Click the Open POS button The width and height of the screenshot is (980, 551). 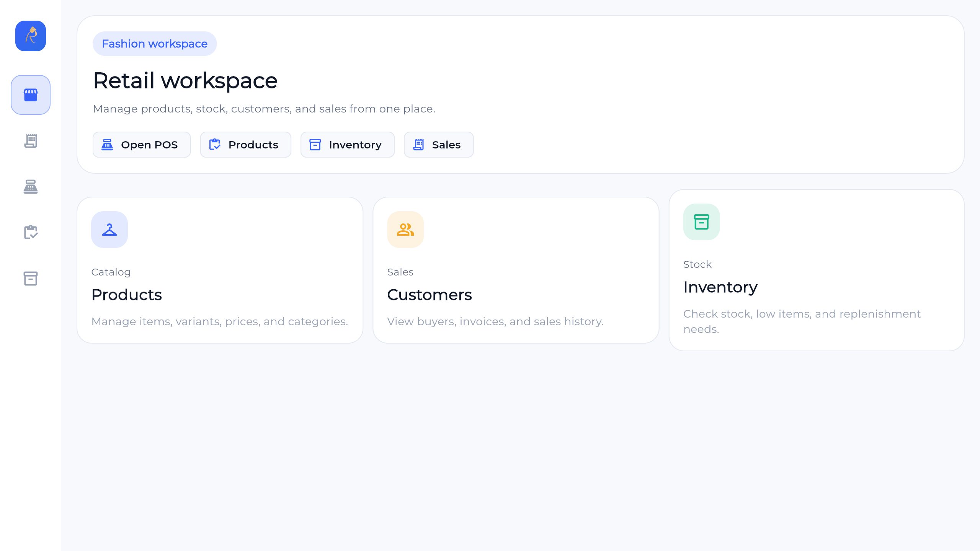click(142, 145)
